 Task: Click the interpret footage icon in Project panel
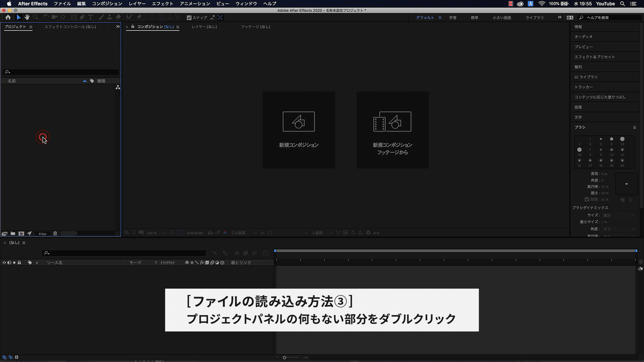tap(4, 233)
